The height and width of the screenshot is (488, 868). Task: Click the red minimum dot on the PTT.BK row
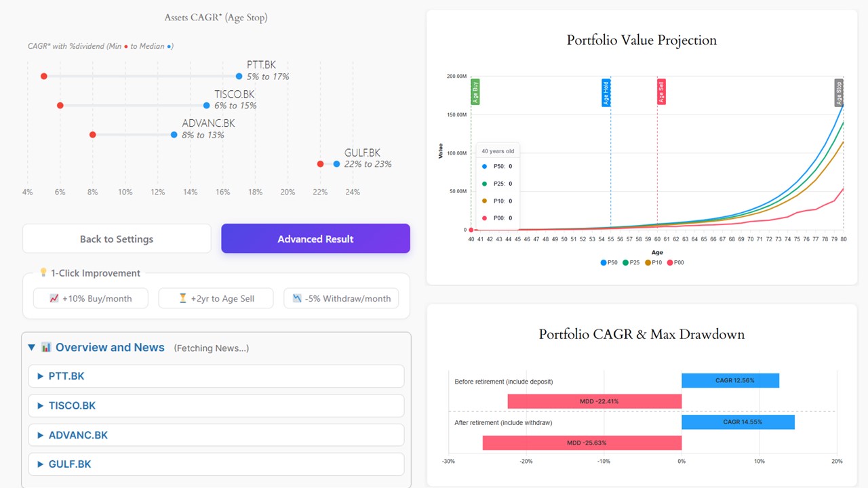click(43, 76)
